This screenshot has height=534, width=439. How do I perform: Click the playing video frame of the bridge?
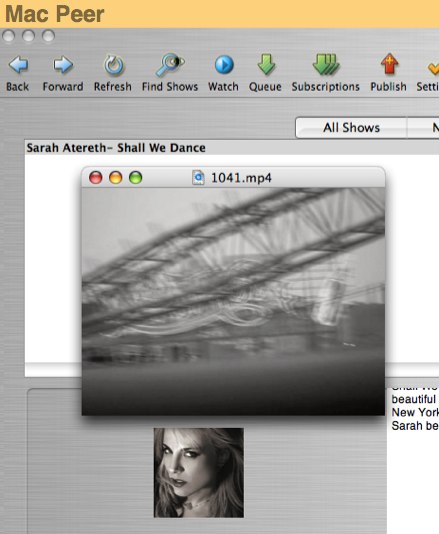(x=233, y=301)
